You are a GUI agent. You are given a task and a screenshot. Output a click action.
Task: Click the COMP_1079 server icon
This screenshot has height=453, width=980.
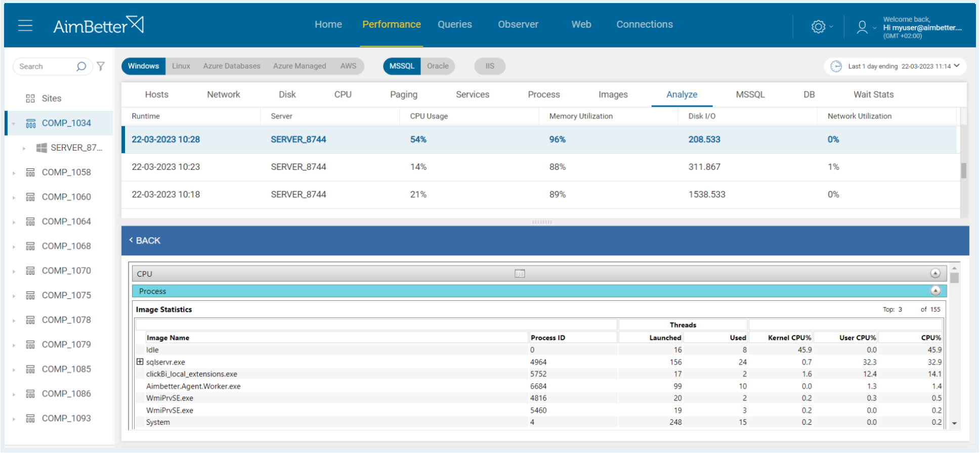click(x=30, y=345)
